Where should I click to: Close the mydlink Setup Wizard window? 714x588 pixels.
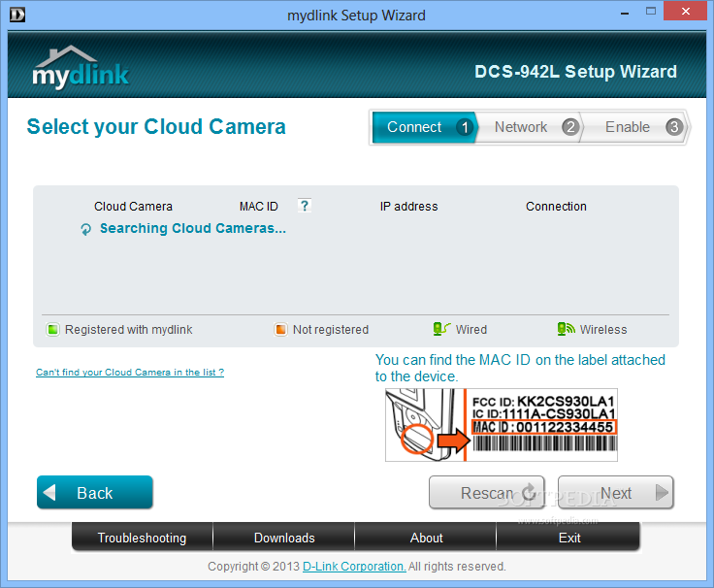(x=685, y=11)
